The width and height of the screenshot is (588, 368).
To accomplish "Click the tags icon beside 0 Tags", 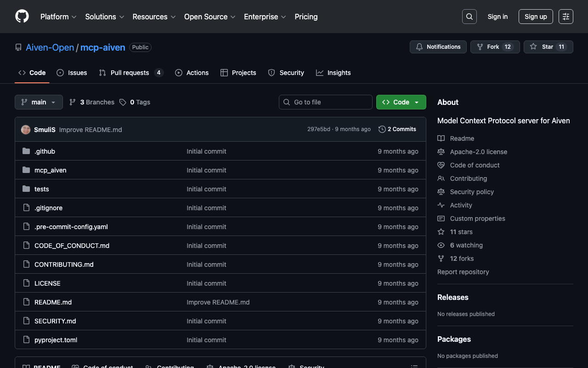I will coord(123,102).
